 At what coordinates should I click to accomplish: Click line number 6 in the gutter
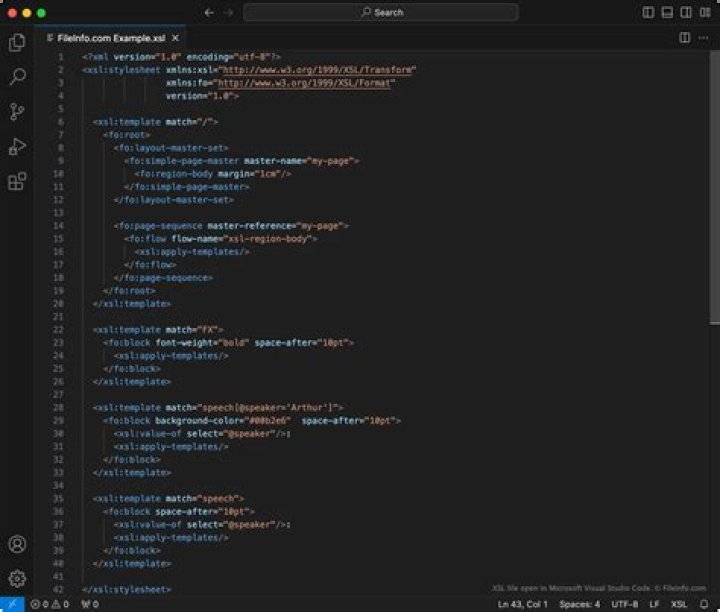61,122
